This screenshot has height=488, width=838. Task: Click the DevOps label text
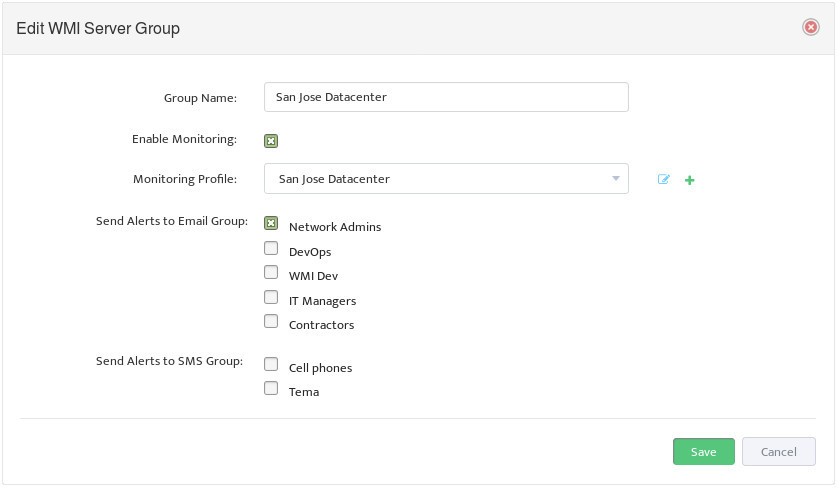(310, 252)
